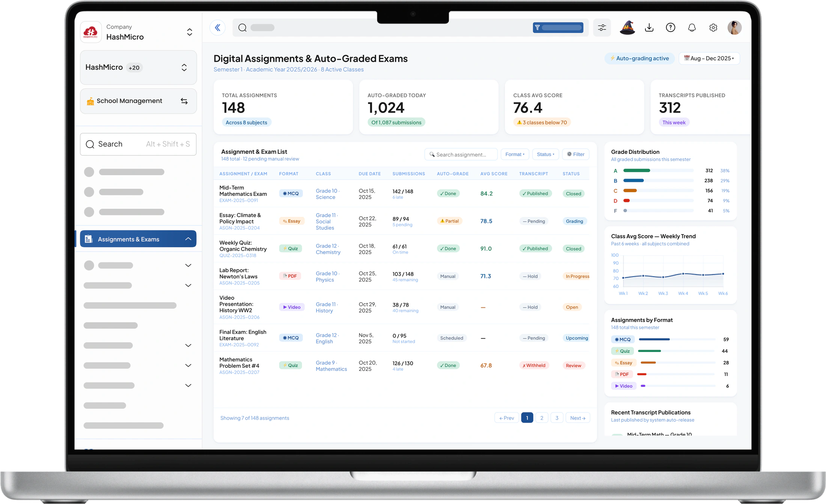Open notifications bell icon
The width and height of the screenshot is (826, 504).
pyautogui.click(x=692, y=27)
